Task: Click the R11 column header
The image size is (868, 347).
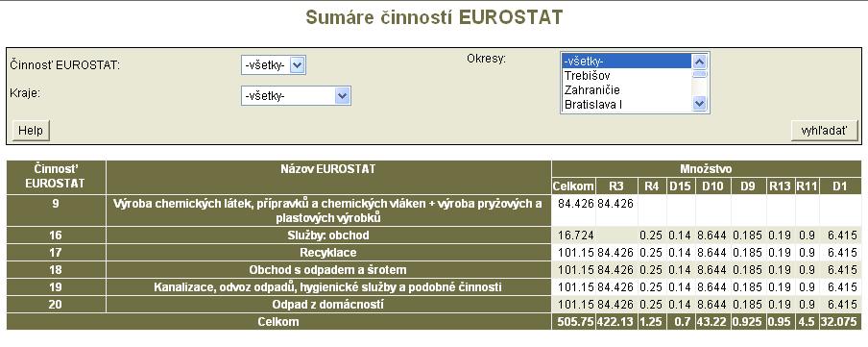Action: 808,186
